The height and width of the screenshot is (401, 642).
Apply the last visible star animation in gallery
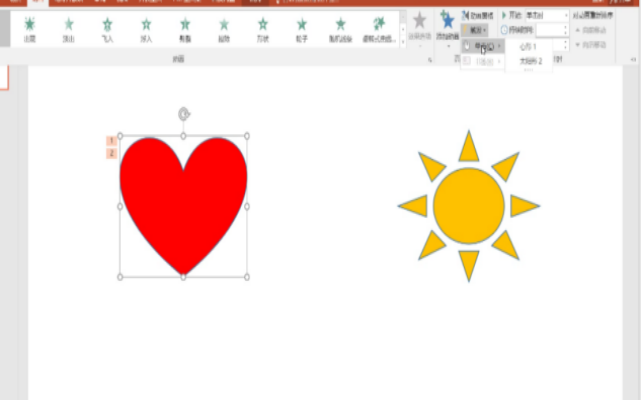(379, 29)
